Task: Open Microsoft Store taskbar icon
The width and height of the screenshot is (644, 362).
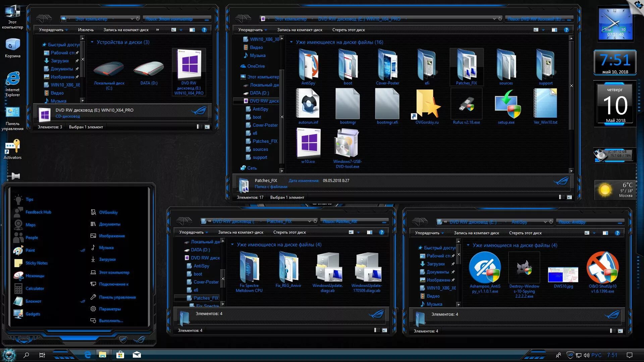Action: pyautogui.click(x=120, y=355)
